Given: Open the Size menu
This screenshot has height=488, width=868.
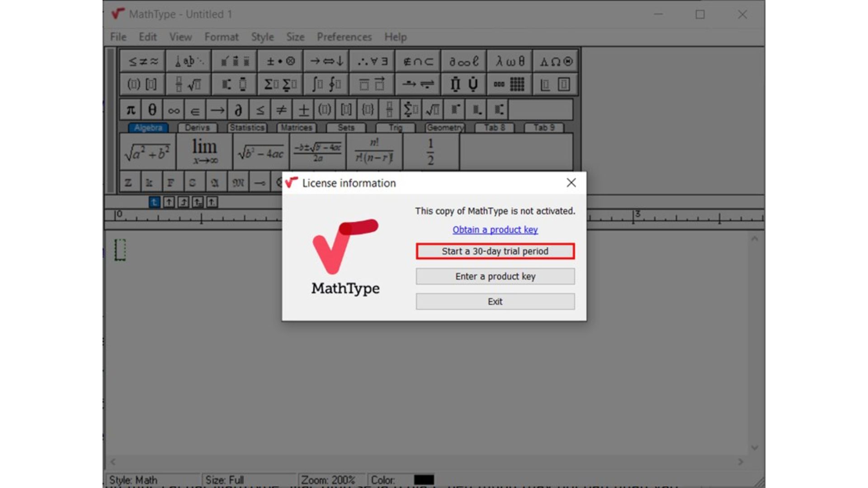Looking at the screenshot, I should point(295,37).
